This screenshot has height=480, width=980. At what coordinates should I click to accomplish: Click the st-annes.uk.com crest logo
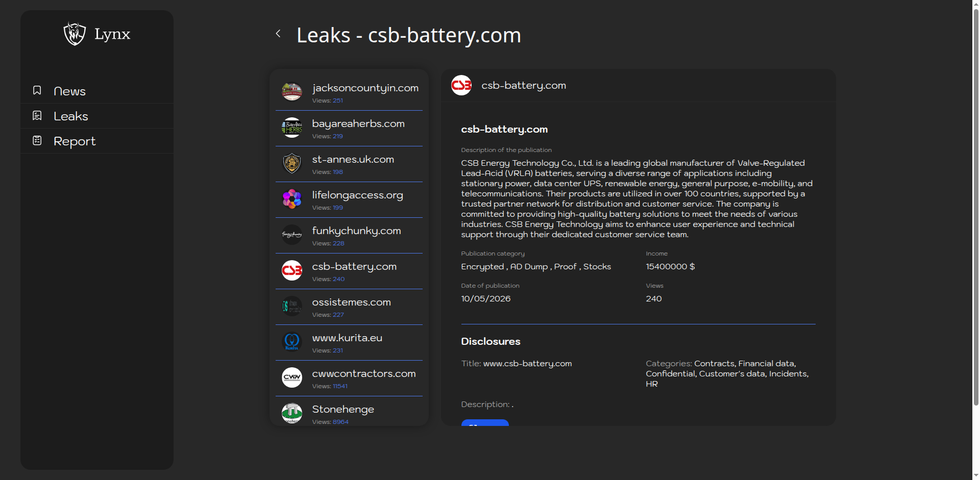[x=292, y=163]
